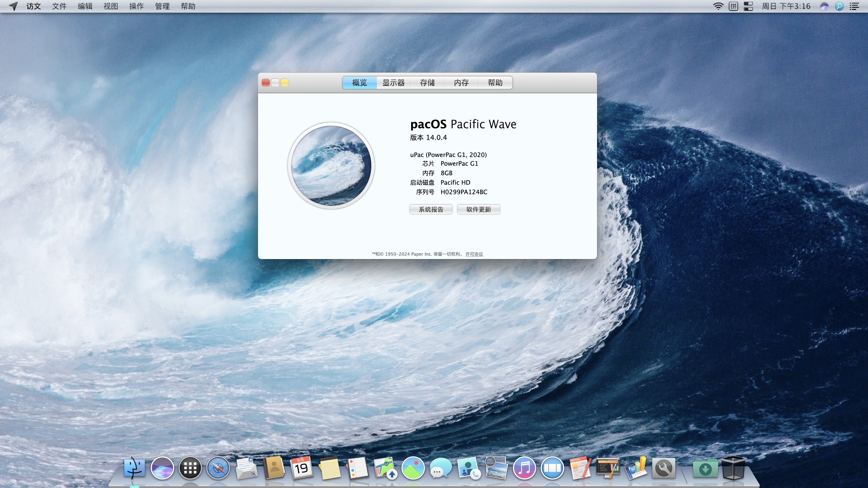Viewport: 868px width, 488px height.
Task: Switch to the 内存 tab
Action: click(x=461, y=83)
